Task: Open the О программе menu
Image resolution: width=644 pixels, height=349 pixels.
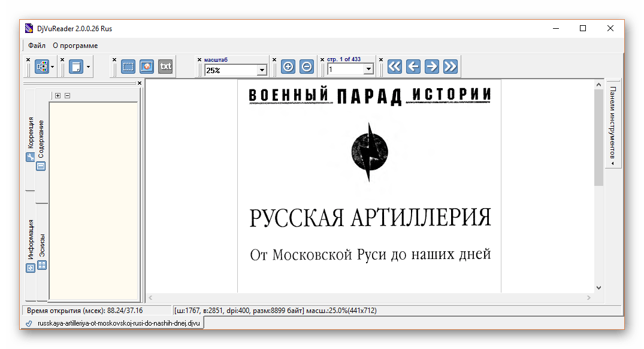Action: click(75, 46)
